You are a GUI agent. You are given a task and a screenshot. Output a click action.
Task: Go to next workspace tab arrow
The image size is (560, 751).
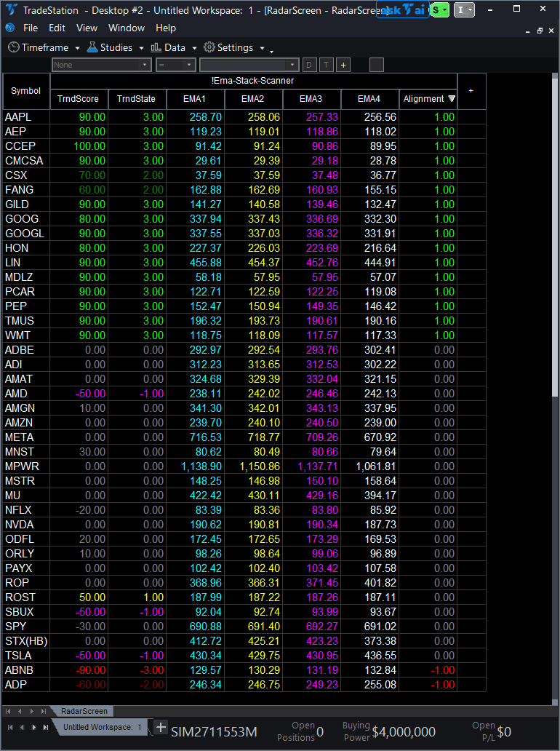(34, 727)
